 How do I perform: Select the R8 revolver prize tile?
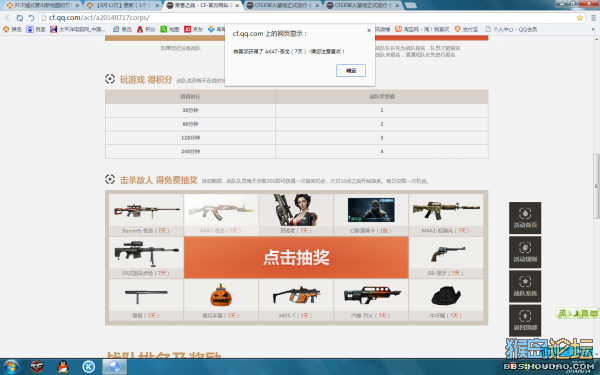click(446, 257)
